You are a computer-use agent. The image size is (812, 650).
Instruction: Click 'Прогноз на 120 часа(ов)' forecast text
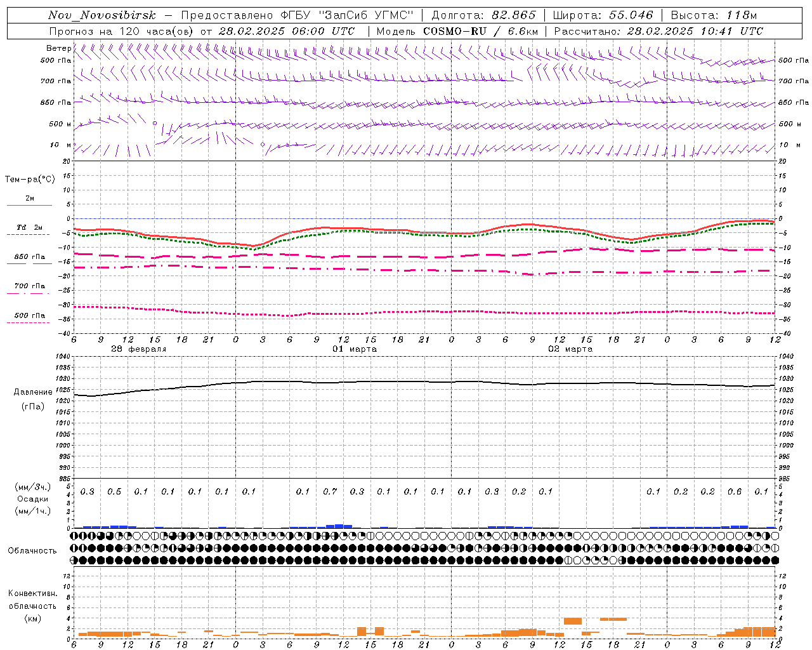(x=122, y=31)
